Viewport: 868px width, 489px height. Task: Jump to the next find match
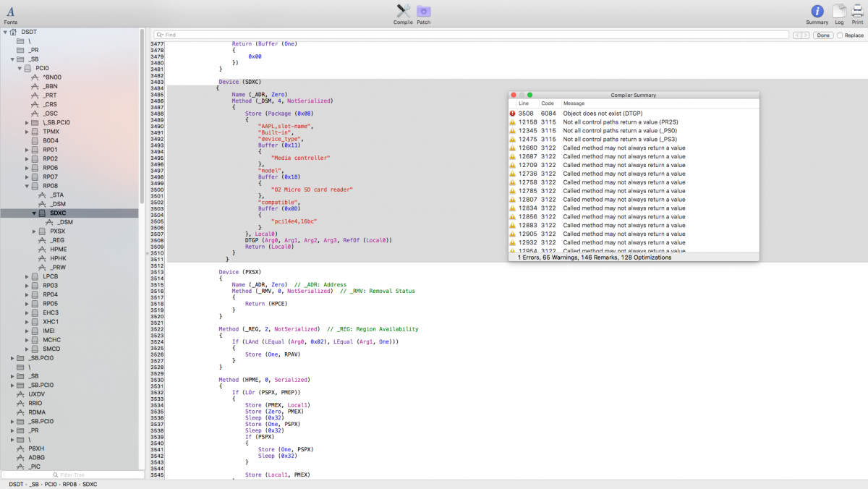[805, 35]
